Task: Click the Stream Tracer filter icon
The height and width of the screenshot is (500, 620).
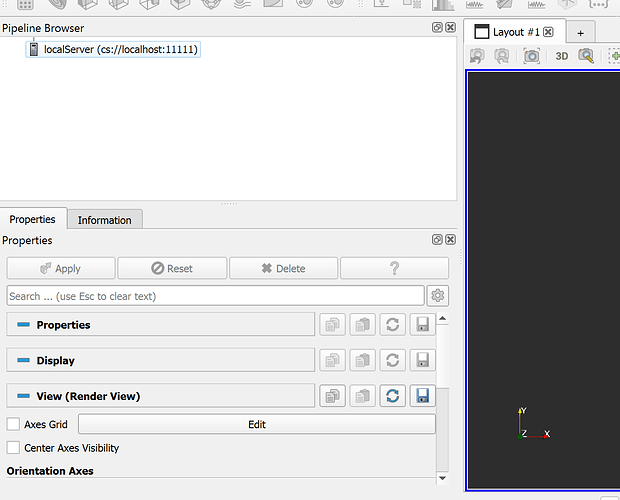Action: pyautogui.click(x=242, y=4)
